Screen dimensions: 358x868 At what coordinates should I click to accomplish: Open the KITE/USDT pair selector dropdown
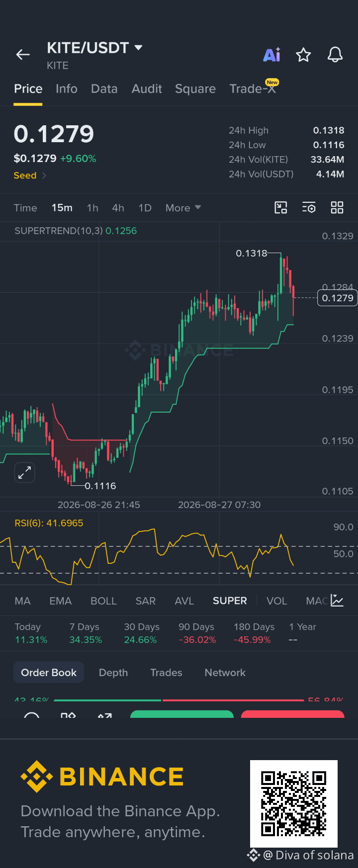[x=94, y=48]
